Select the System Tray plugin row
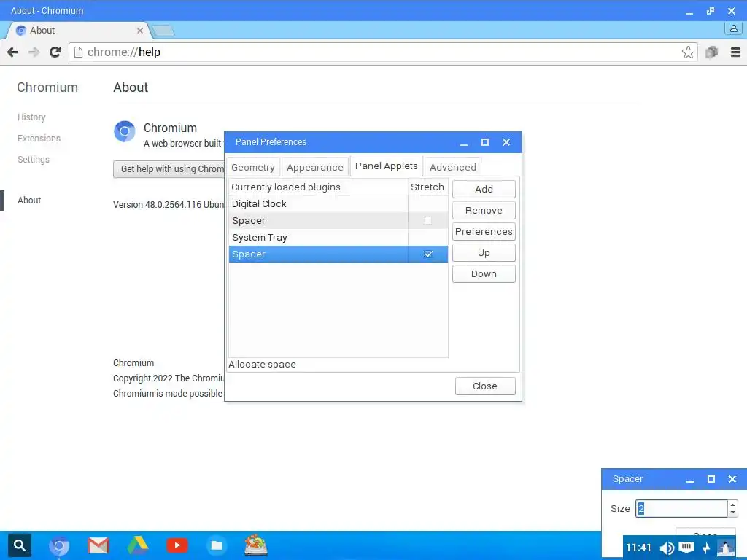The width and height of the screenshot is (747, 560). (338, 237)
